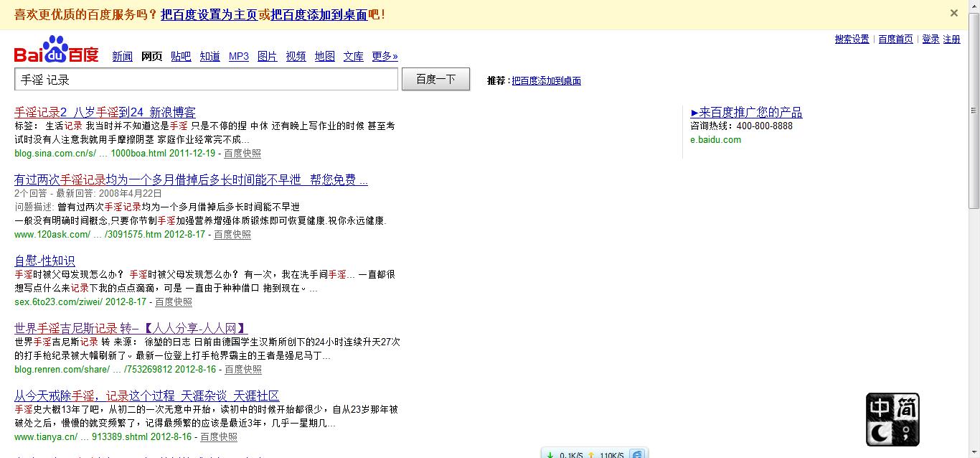The height and width of the screenshot is (458, 980).
Task: Open the 地图 map tab
Action: click(x=325, y=57)
